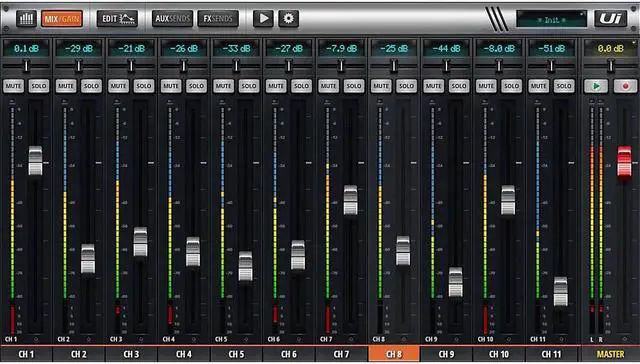Mute channel CH 4
Screen dimensions: 640x364
171,86
